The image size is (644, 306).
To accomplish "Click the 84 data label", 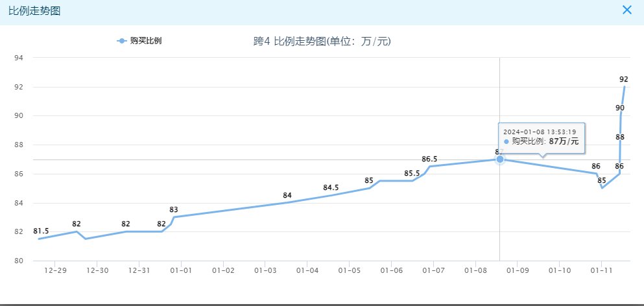I will tap(287, 195).
